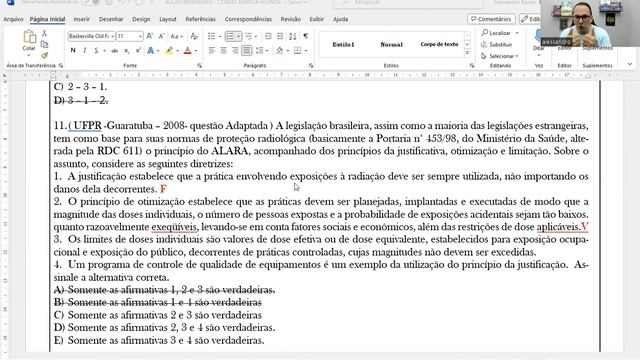640x360 pixels.
Task: Open the Ajuda tab
Action: (x=340, y=19)
